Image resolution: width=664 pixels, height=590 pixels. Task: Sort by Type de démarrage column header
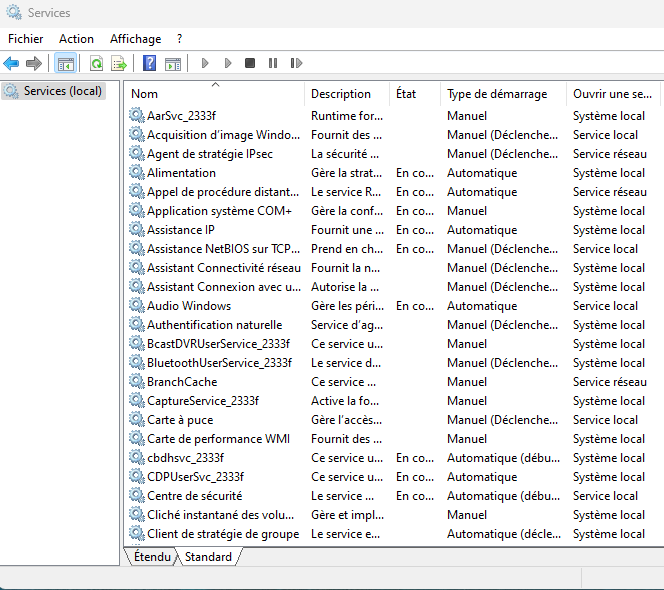[x=503, y=94]
